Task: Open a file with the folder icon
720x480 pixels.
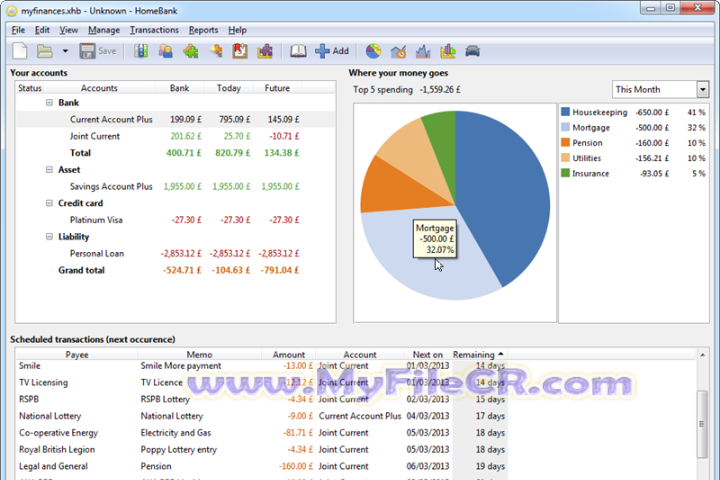Action: 45,51
